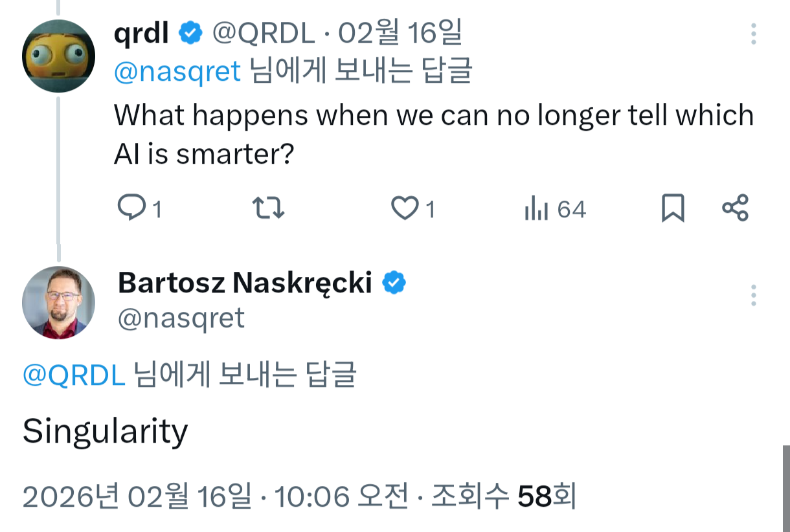
Task: Open view analytics via the bar chart icon
Action: [x=536, y=208]
